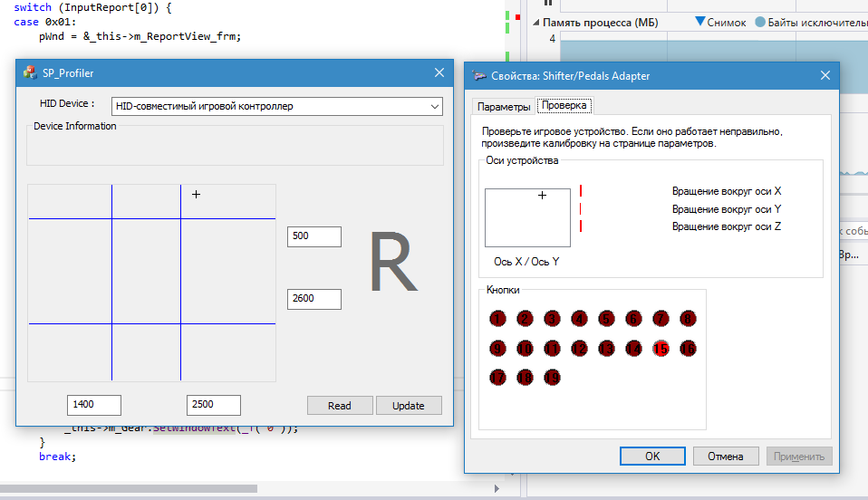The image size is (868, 500).
Task: Focus the input field containing 1400
Action: pyautogui.click(x=94, y=405)
